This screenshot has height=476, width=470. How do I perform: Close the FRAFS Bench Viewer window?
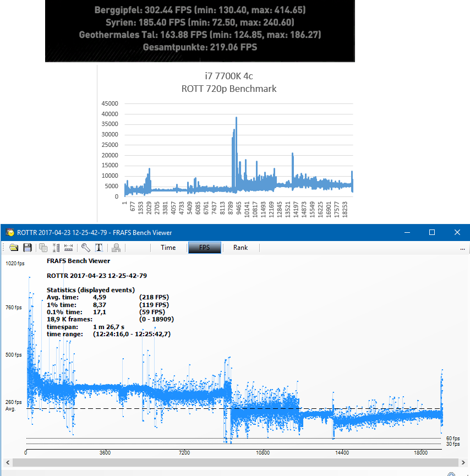457,233
